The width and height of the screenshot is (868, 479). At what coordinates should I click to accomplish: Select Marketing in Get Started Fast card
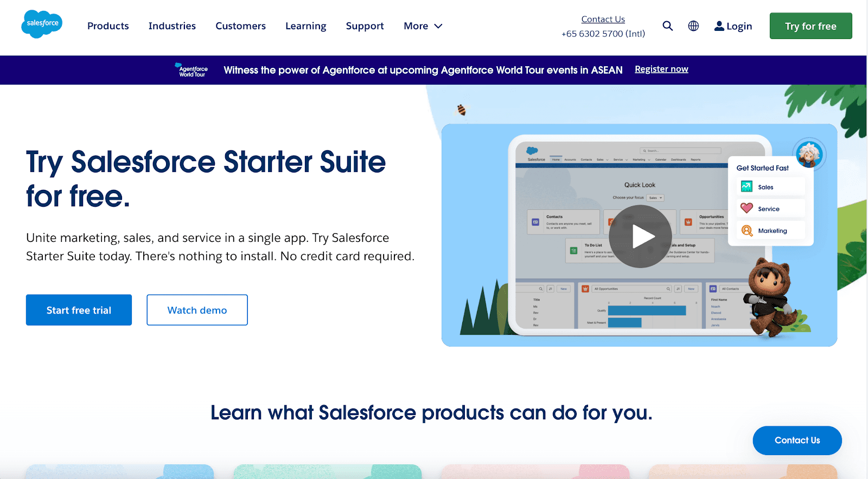pos(770,231)
